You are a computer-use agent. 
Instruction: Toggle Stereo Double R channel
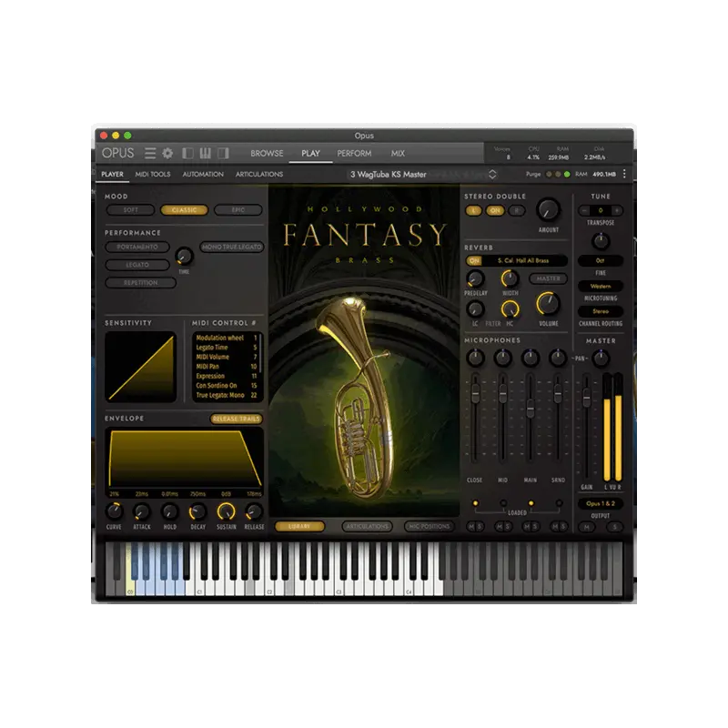click(517, 211)
